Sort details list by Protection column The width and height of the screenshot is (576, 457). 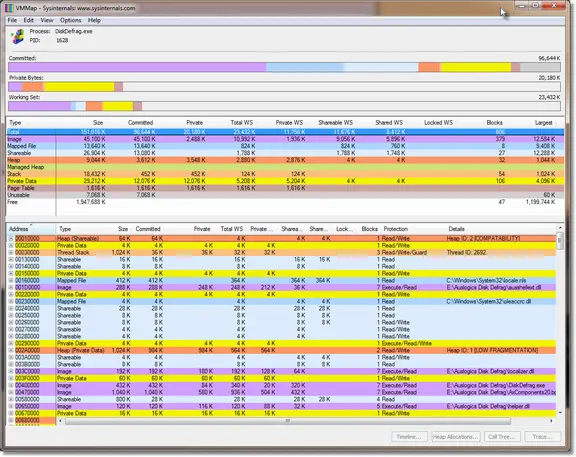[x=413, y=229]
